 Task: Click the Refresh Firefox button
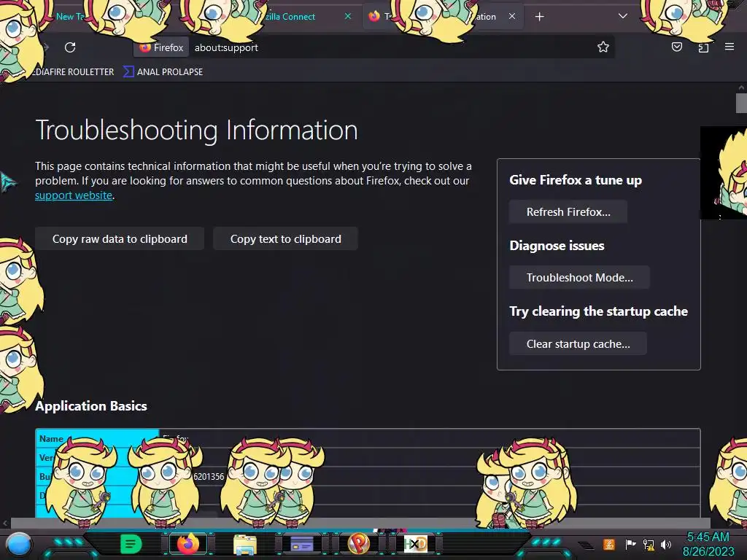click(568, 212)
